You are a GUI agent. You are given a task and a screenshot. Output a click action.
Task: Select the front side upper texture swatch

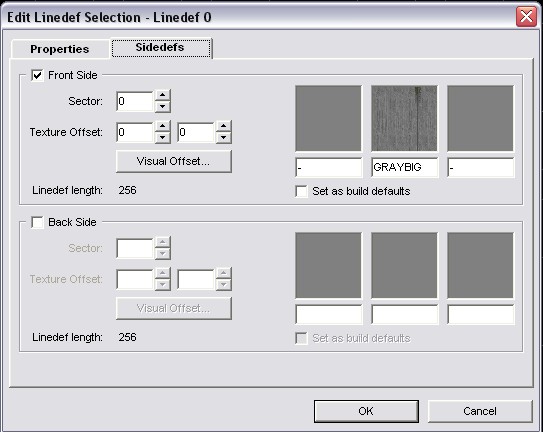tap(328, 118)
